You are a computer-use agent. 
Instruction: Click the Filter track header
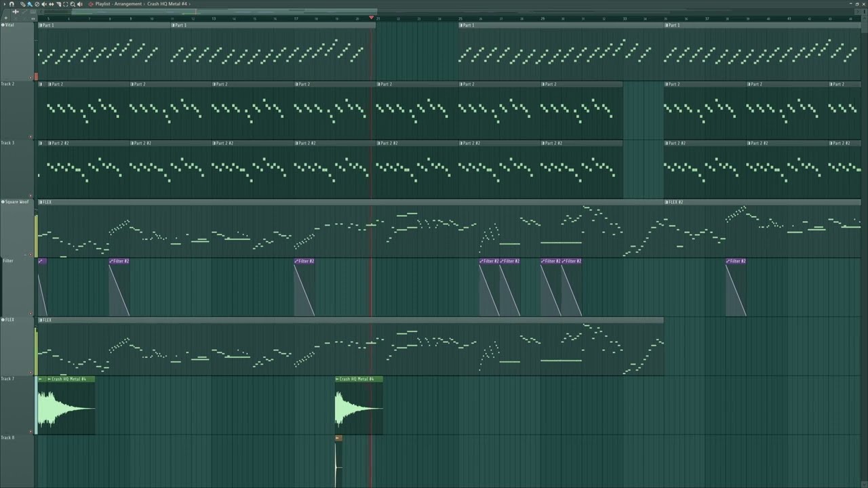tap(17, 287)
